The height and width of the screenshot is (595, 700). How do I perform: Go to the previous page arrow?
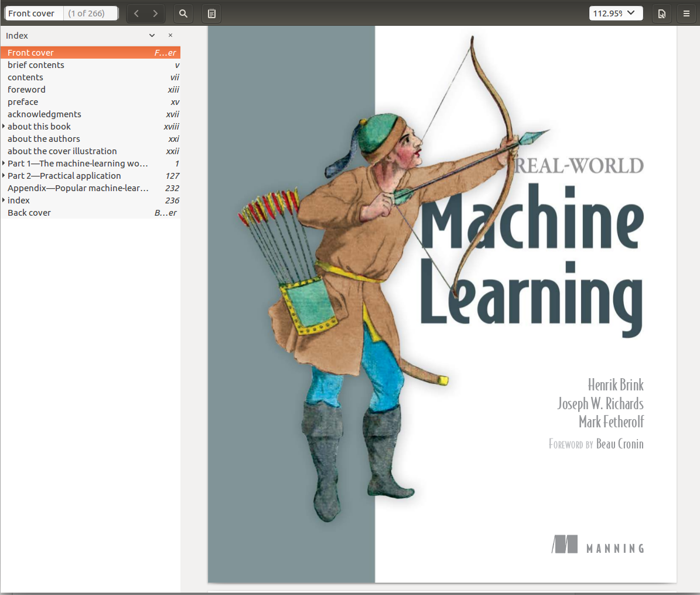136,13
